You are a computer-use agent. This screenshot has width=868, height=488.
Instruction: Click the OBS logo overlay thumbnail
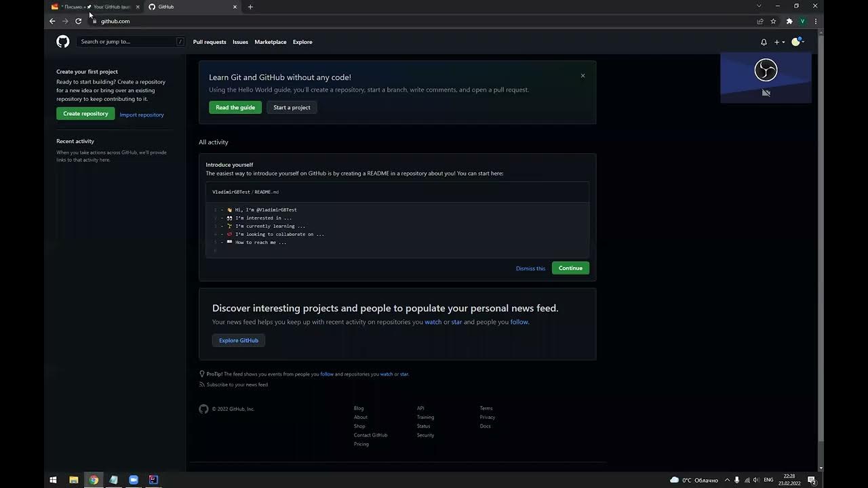click(x=766, y=70)
